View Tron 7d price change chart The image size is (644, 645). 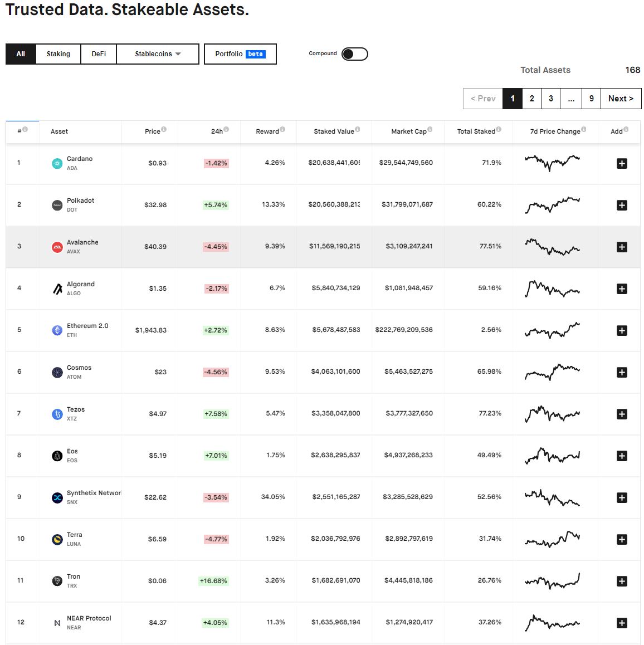552,581
